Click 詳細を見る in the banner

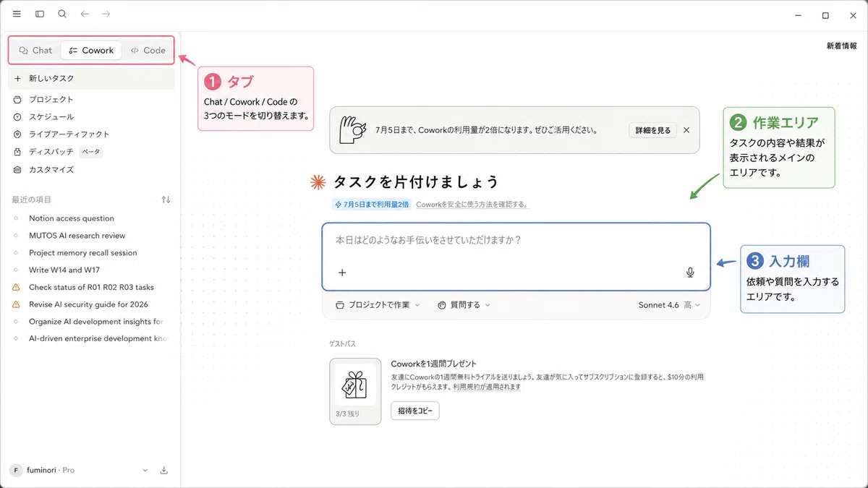[653, 131]
